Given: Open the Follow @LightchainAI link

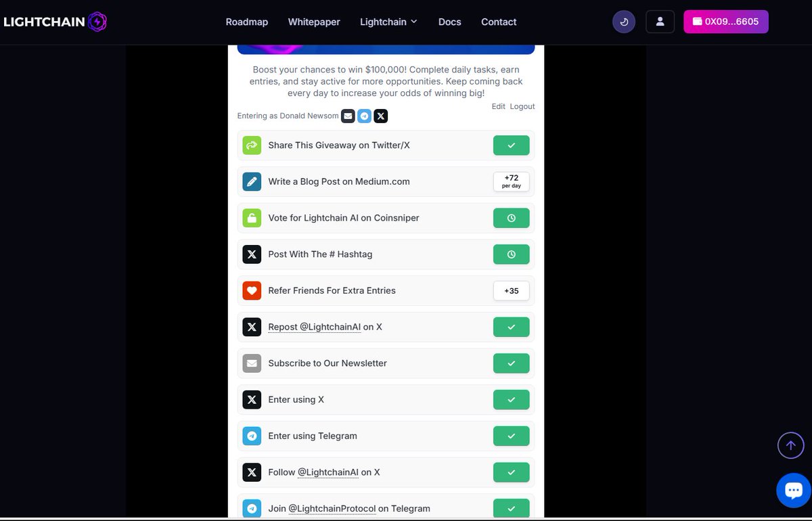Looking at the screenshot, I should (x=328, y=472).
